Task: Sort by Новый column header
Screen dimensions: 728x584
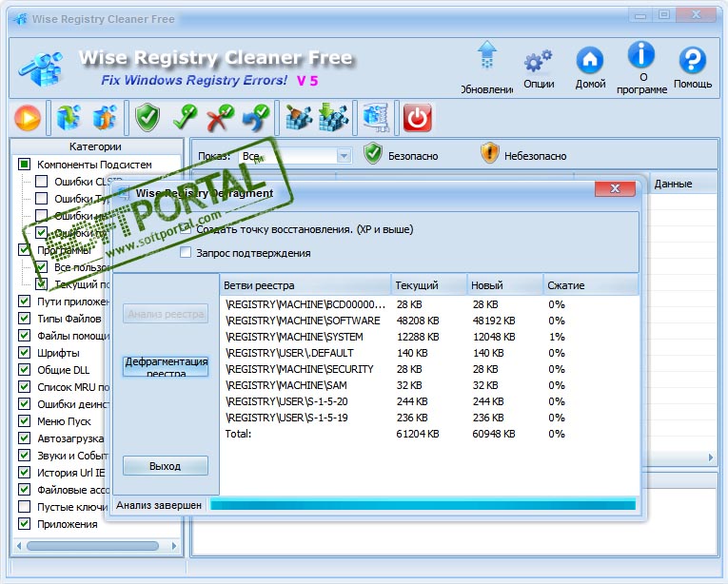Action: pyautogui.click(x=505, y=285)
